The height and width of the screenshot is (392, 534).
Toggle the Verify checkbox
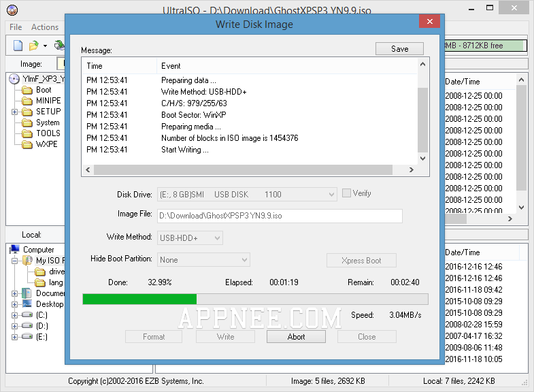[346, 193]
